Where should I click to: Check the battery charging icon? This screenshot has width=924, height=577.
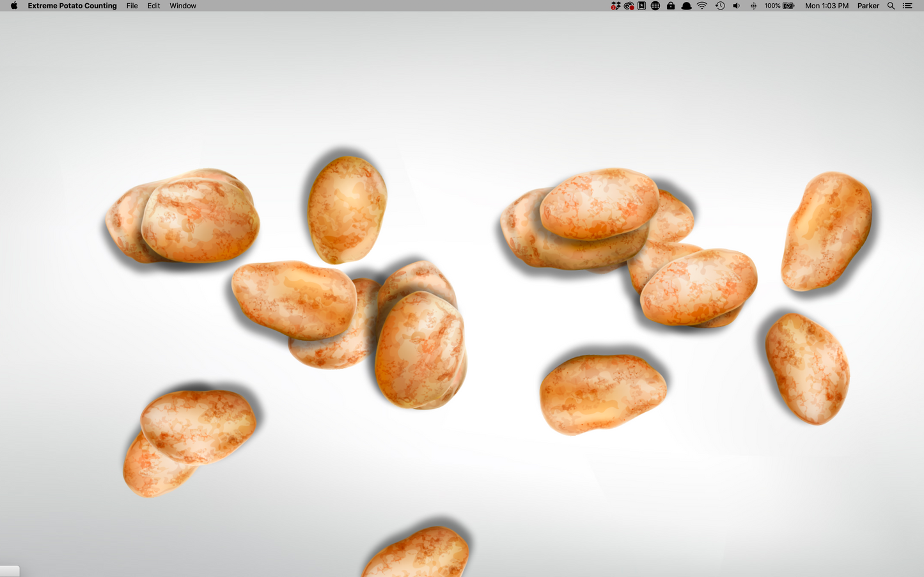(x=787, y=6)
